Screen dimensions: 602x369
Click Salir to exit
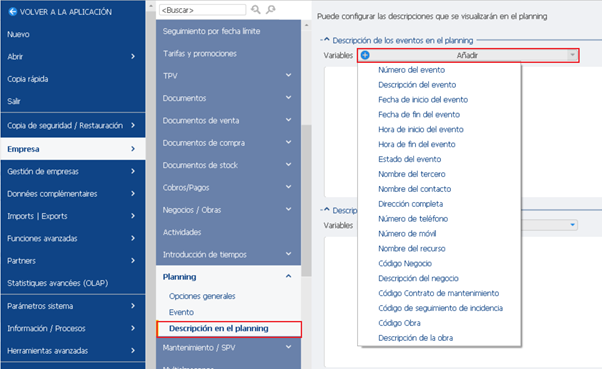(73, 101)
